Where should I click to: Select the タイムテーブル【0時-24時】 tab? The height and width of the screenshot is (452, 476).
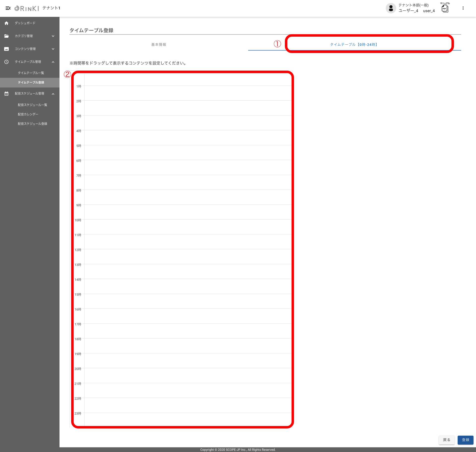pyautogui.click(x=354, y=45)
